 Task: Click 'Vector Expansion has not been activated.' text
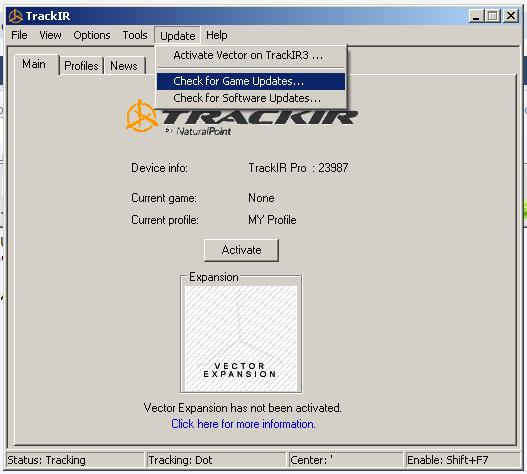(242, 408)
